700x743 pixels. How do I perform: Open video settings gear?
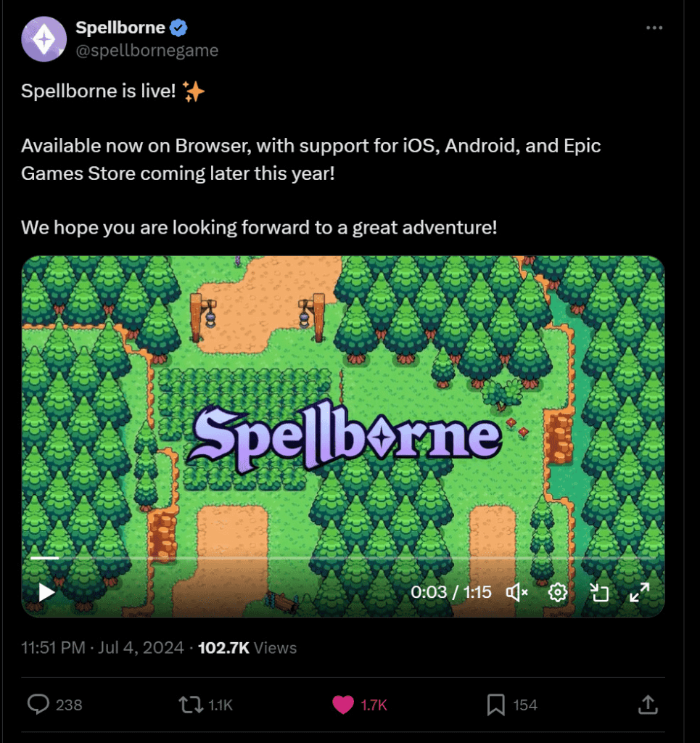557,592
